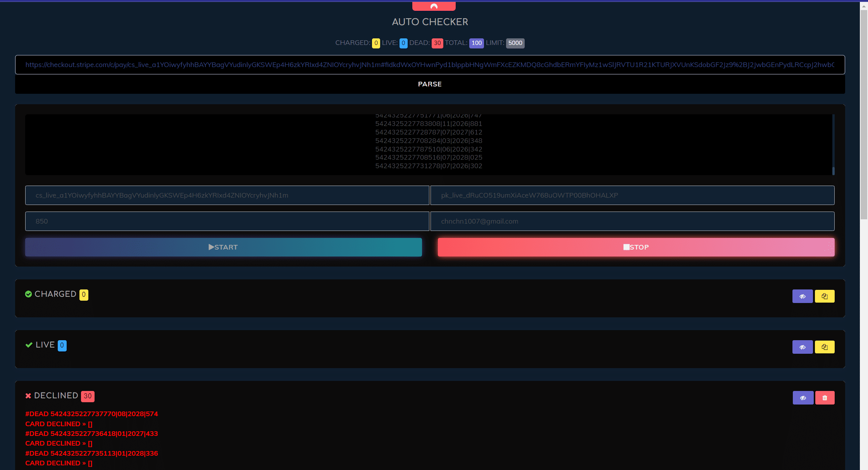
Task: Delete the DECLINED results with trash icon
Action: pyautogui.click(x=824, y=398)
